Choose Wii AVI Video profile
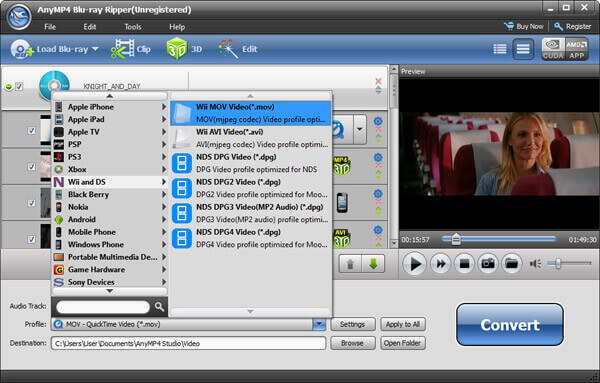This screenshot has width=600, height=383. coord(251,138)
